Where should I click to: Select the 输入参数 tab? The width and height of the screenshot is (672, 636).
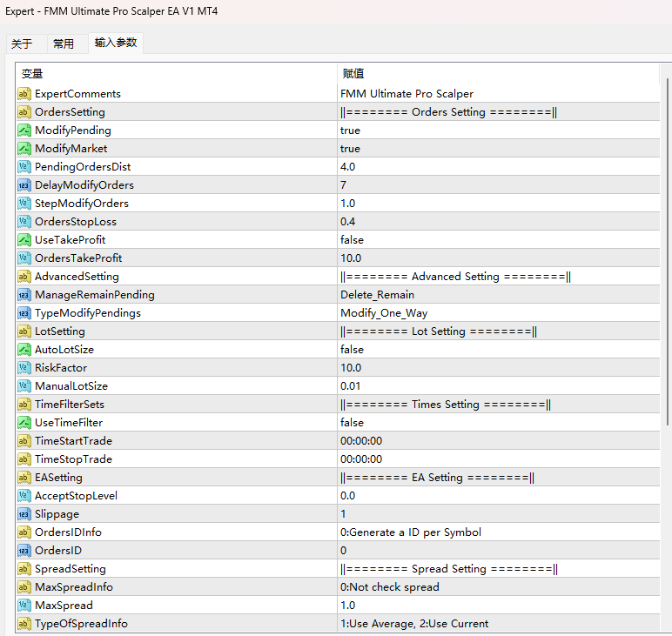click(116, 43)
